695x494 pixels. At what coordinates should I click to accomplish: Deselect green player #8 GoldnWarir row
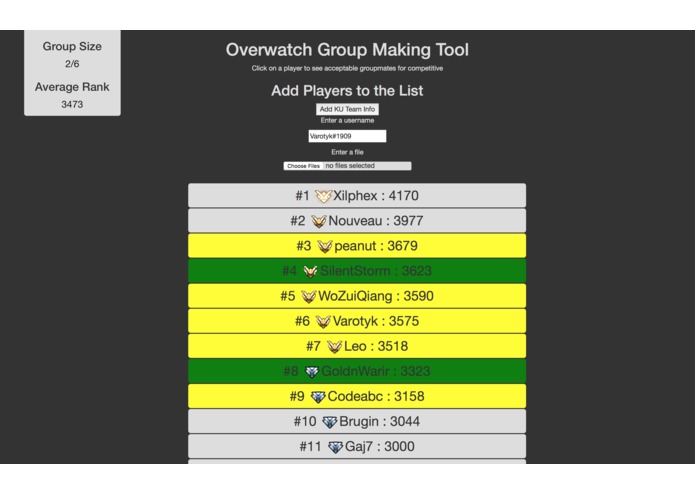(x=357, y=371)
